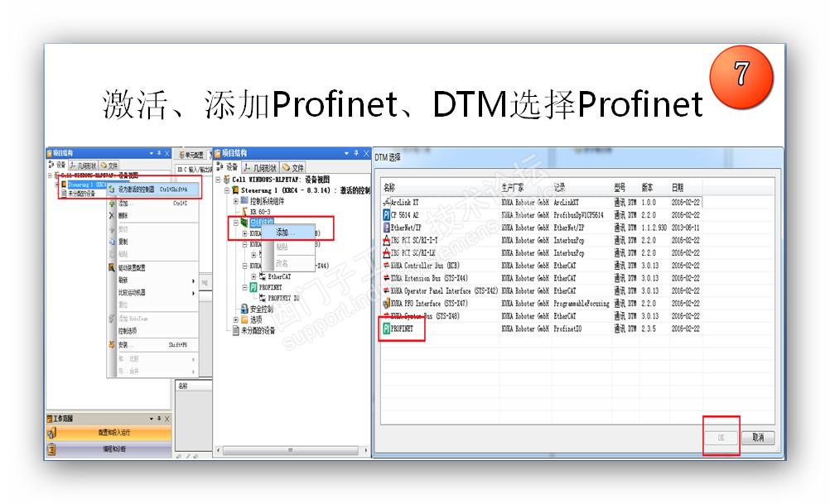Click the ArcLink XT entry icon
This screenshot has height=504, width=830.
[386, 203]
